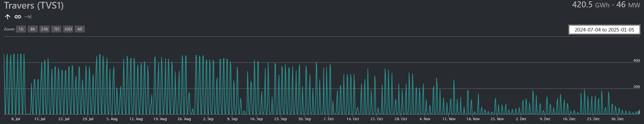Screen dimensions: 644x124
Task: Click the jump-to-end arrow icon
Action: click(x=28, y=17)
